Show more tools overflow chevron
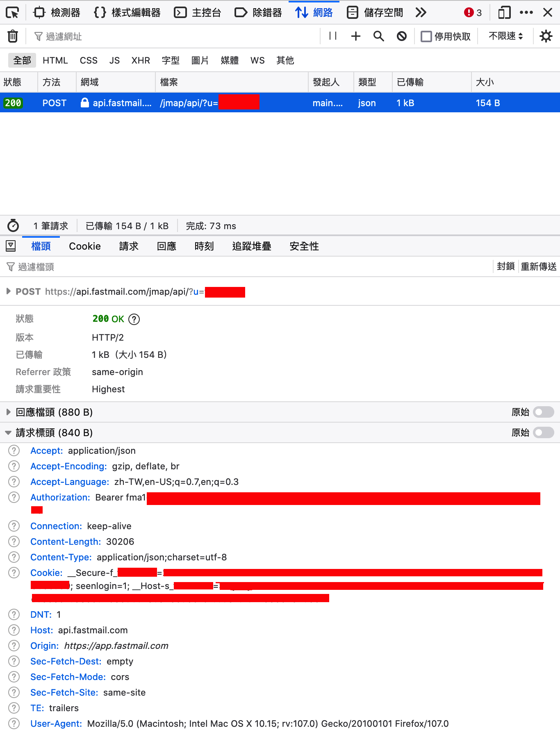The width and height of the screenshot is (560, 737). pyautogui.click(x=421, y=13)
